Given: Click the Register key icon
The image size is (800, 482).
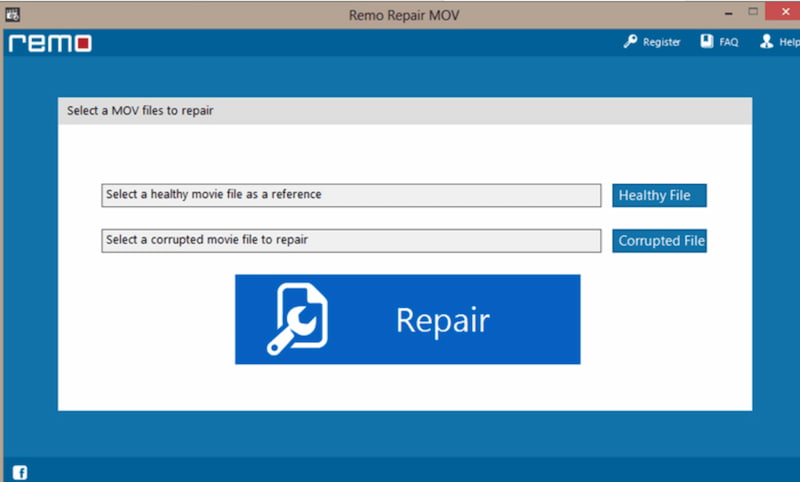Looking at the screenshot, I should pyautogui.click(x=630, y=42).
